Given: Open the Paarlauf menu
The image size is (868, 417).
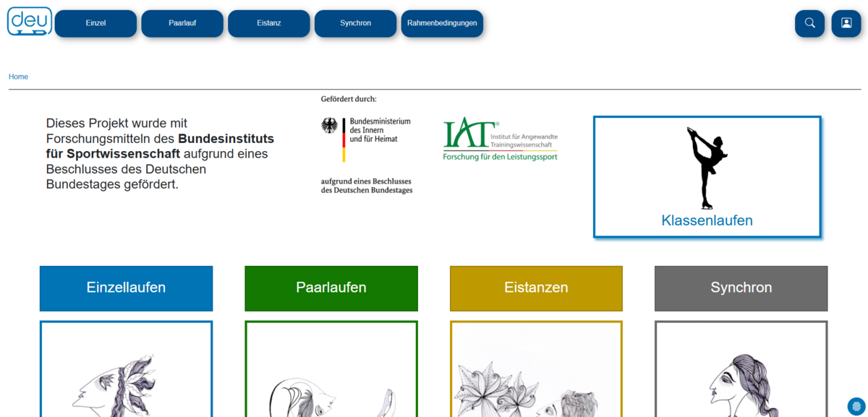Looking at the screenshot, I should 182,23.
